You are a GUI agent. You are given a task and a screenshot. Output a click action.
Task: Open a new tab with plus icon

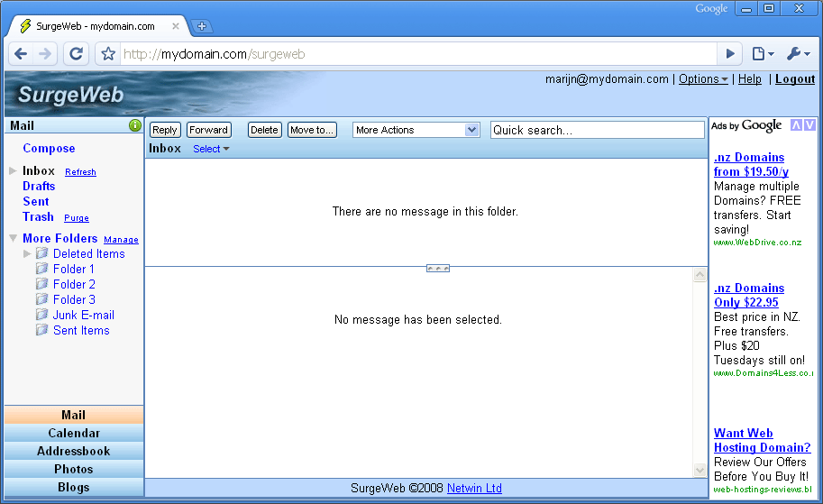(x=202, y=26)
